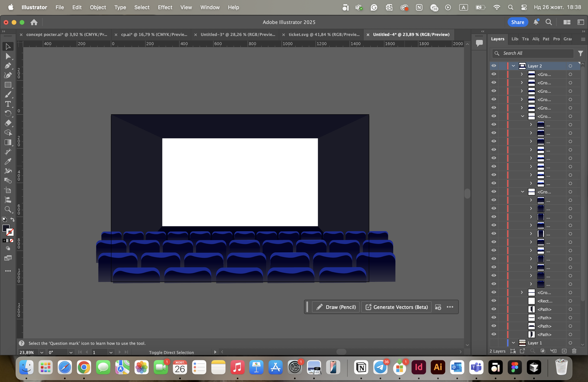The image size is (588, 382).
Task: Switch to ticket.svg document tab
Action: point(324,35)
